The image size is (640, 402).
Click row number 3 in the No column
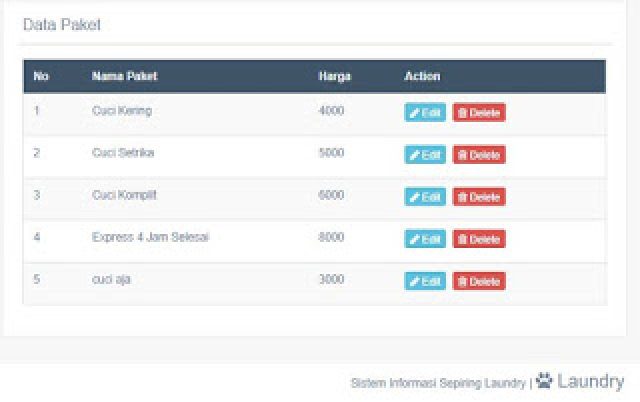point(37,195)
